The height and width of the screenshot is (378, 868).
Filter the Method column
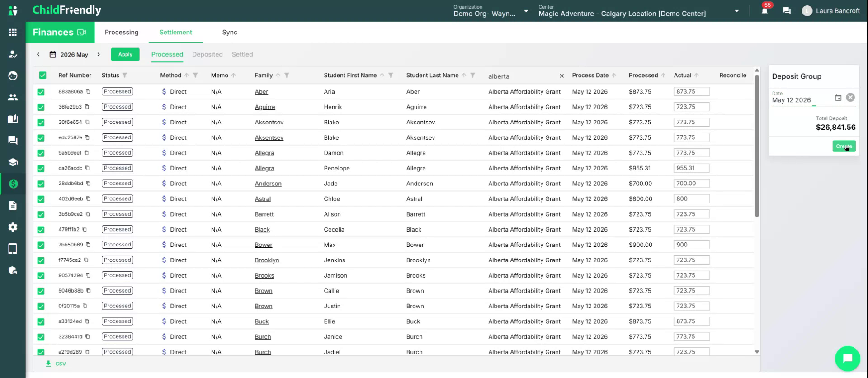(x=195, y=76)
